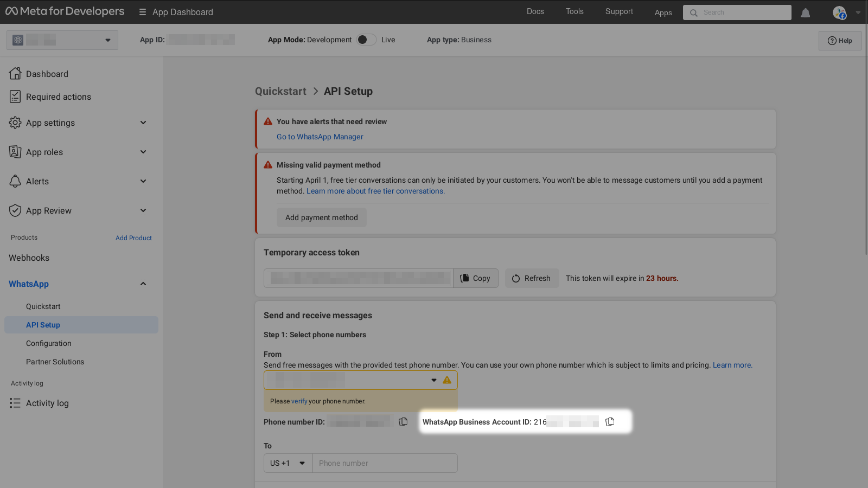Copy the WhatsApp Business Account ID
This screenshot has height=488, width=868.
coord(610,422)
